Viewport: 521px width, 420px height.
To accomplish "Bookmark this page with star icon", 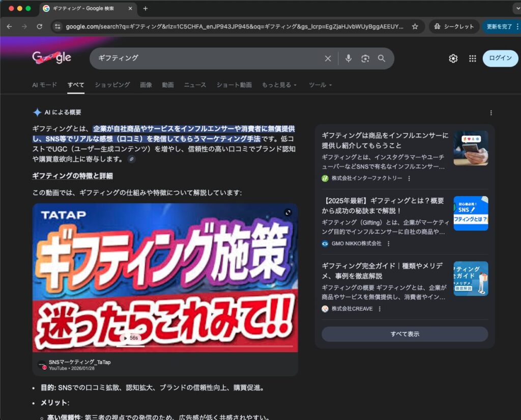I will tap(415, 26).
